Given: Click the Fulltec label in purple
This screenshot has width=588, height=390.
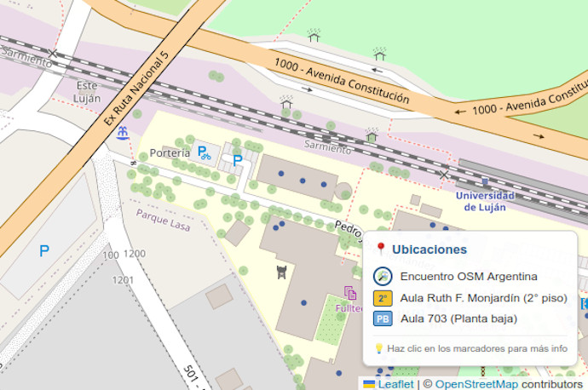Looking at the screenshot, I should pyautogui.click(x=349, y=308).
